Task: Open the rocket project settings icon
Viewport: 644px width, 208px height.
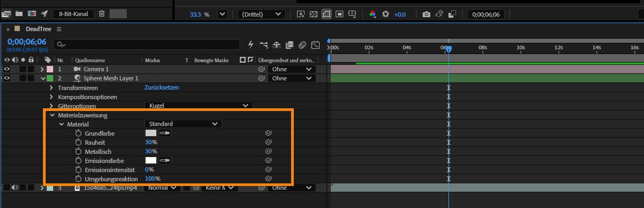Action: tap(45, 13)
